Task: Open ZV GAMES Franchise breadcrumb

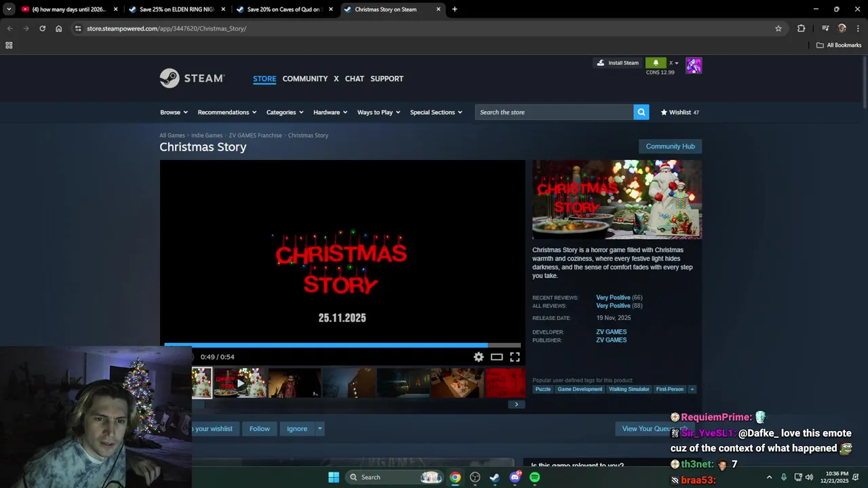Action: coord(255,136)
